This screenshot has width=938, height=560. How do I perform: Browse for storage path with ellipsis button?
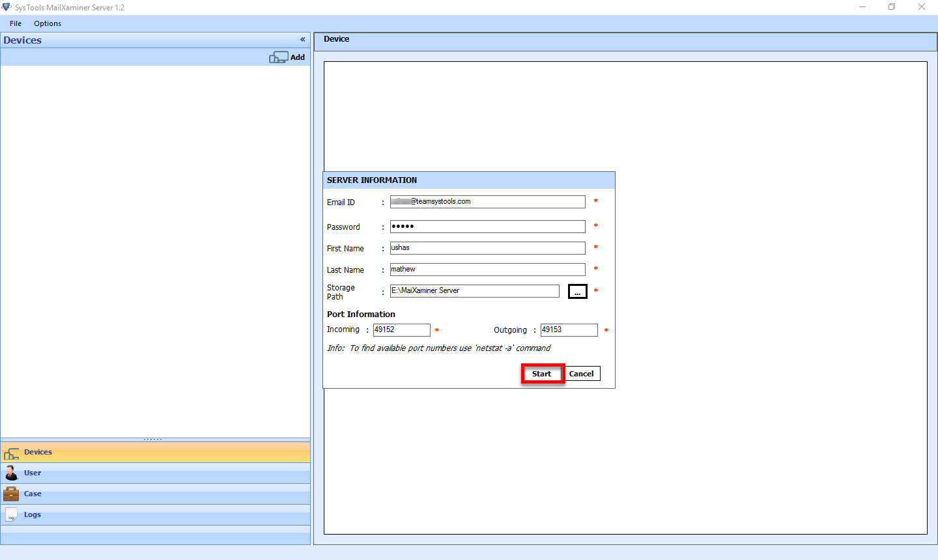point(577,292)
